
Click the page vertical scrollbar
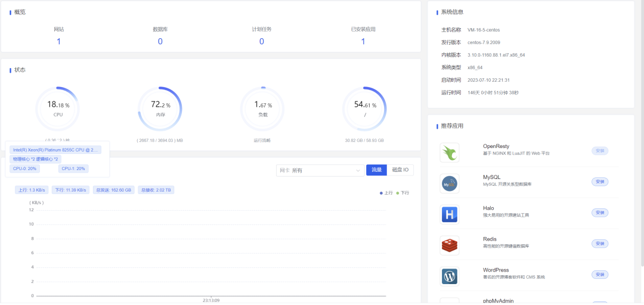tap(642, 135)
